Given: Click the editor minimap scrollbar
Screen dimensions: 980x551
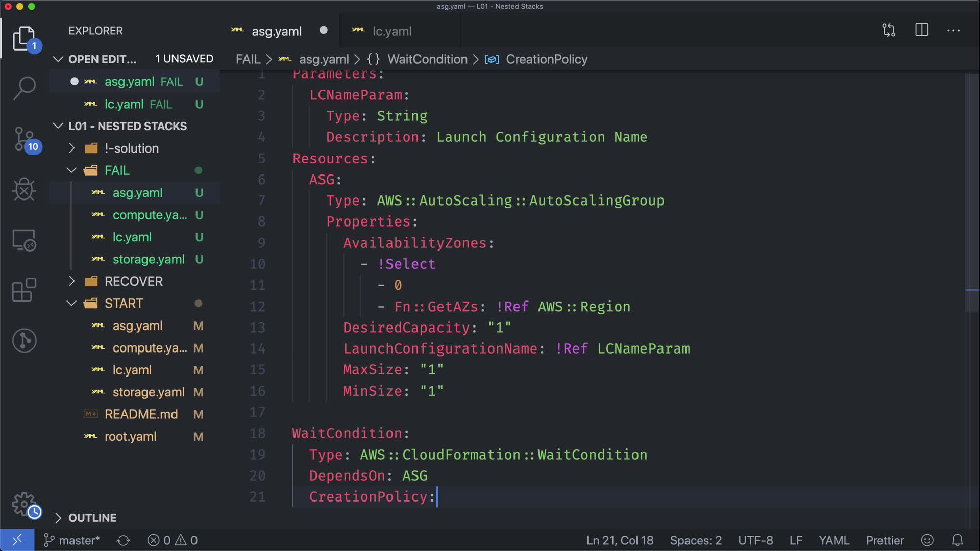Looking at the screenshot, I should pos(971,194).
